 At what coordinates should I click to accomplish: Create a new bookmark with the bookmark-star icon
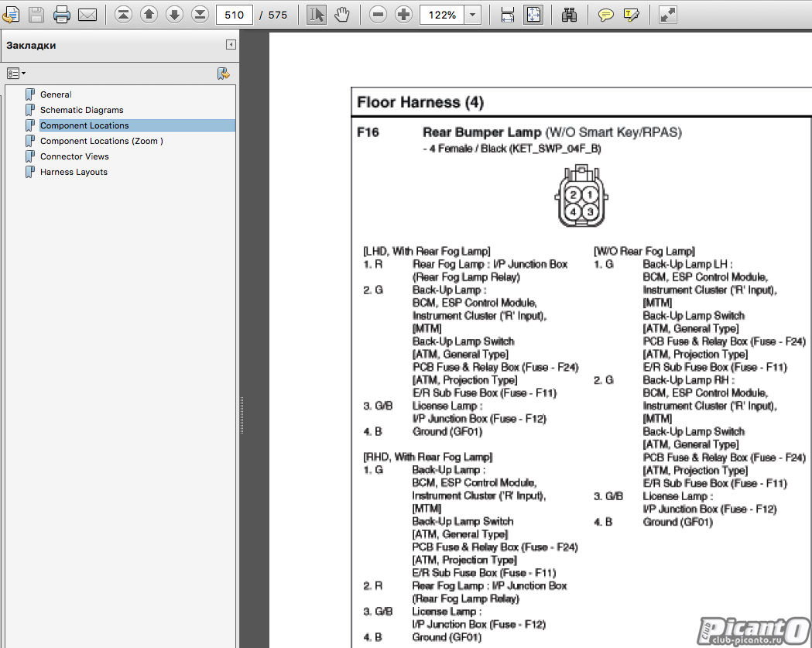(x=223, y=74)
